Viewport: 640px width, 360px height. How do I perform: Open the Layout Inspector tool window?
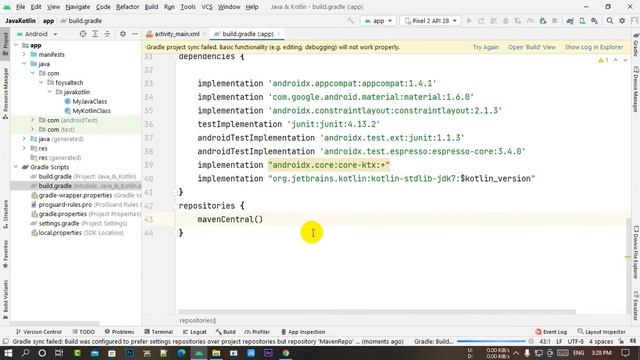601,332
